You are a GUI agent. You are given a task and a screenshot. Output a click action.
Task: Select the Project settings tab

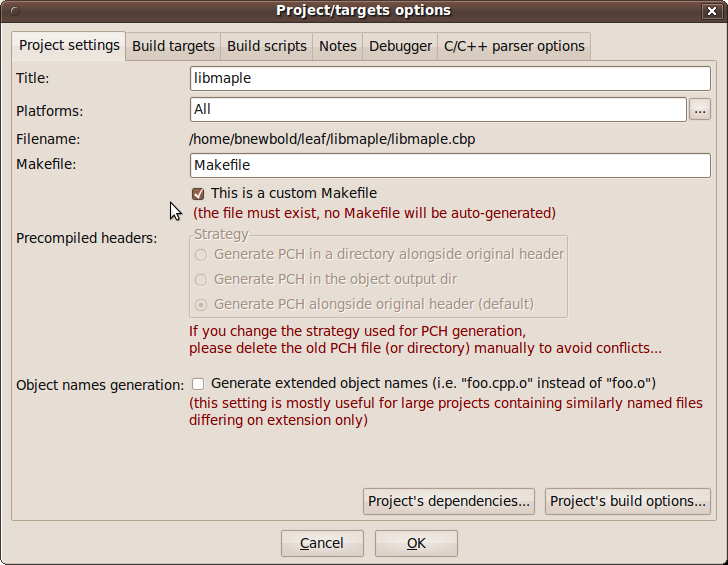[x=69, y=45]
